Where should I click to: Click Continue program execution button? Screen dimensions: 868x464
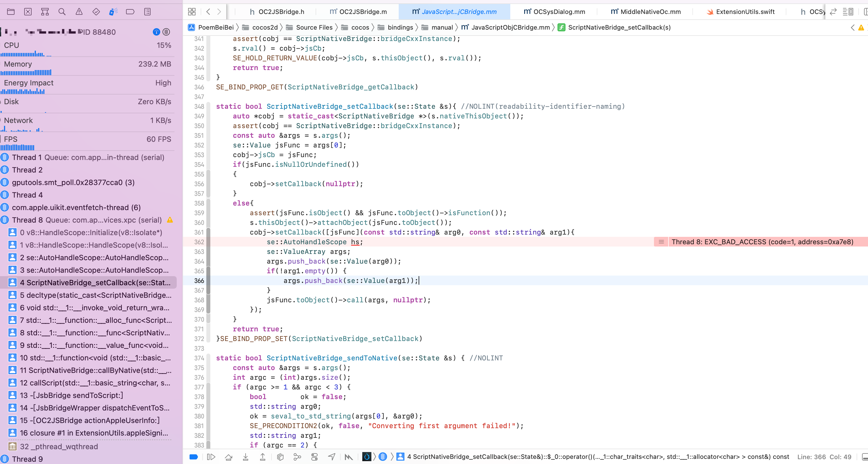[x=211, y=457]
